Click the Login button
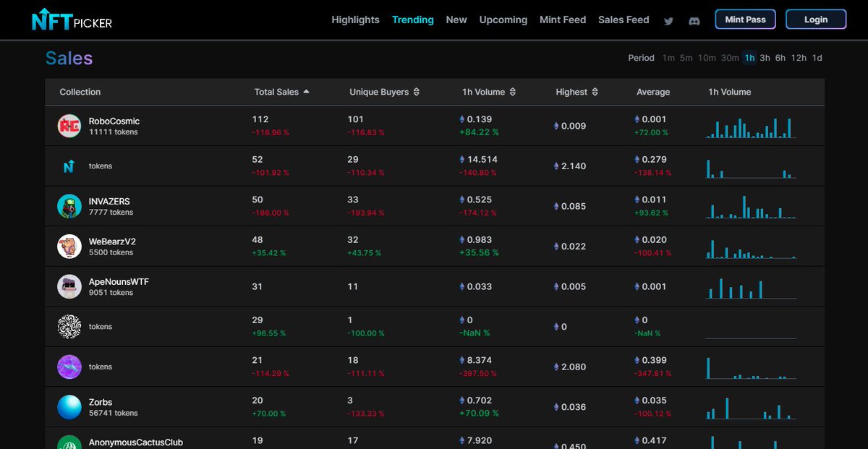 [x=816, y=20]
